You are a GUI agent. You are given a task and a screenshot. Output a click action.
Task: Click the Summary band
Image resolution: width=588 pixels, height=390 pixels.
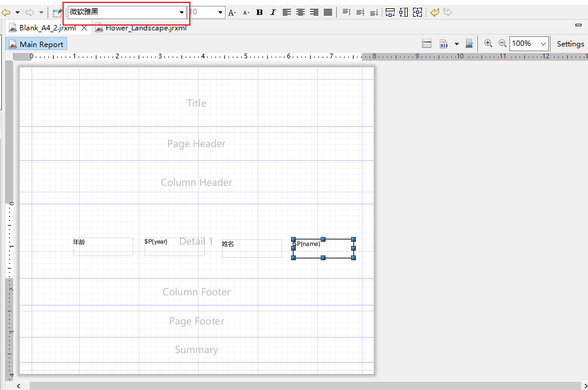click(x=196, y=350)
